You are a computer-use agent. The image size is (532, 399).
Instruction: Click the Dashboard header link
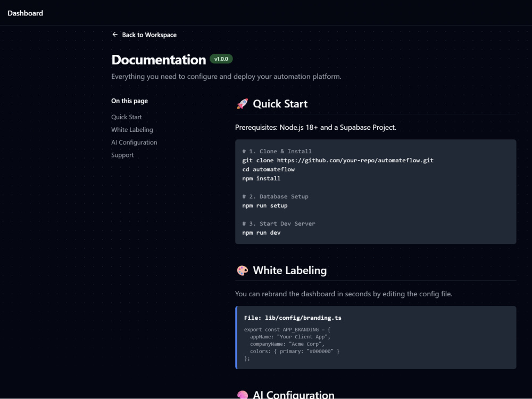pyautogui.click(x=25, y=13)
